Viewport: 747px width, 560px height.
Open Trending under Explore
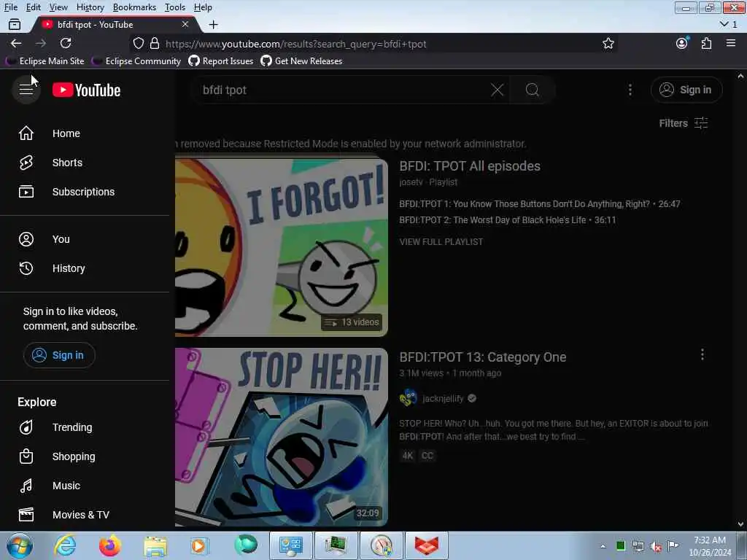(86, 427)
